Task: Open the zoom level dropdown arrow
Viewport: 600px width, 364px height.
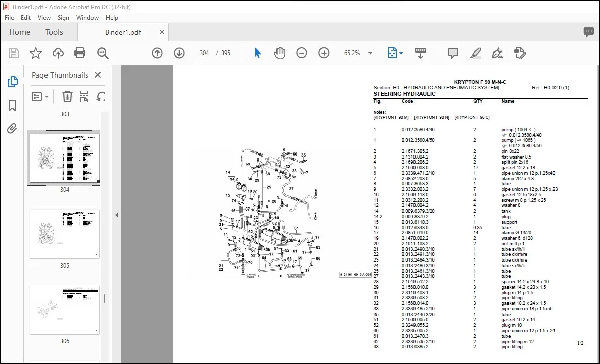Action: 370,53
